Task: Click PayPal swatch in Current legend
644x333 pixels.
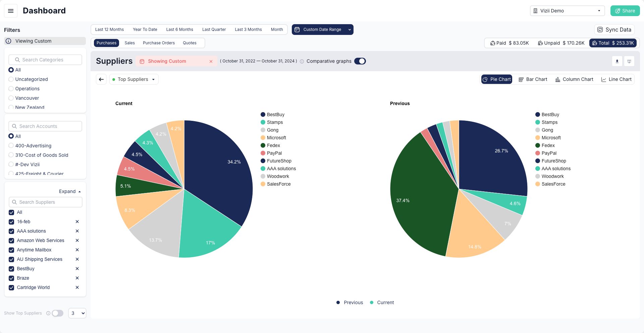Action: tap(263, 153)
